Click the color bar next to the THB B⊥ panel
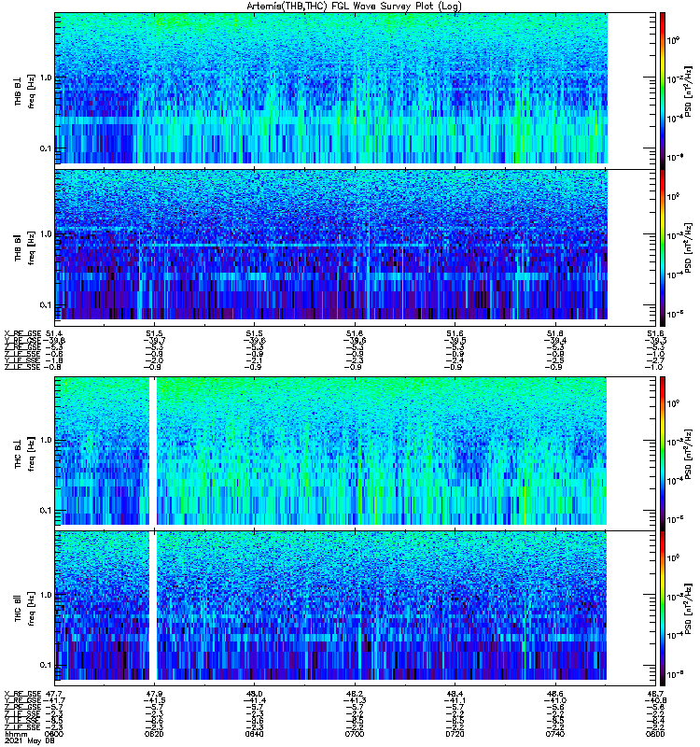This screenshot has width=700, height=747. coord(663,91)
